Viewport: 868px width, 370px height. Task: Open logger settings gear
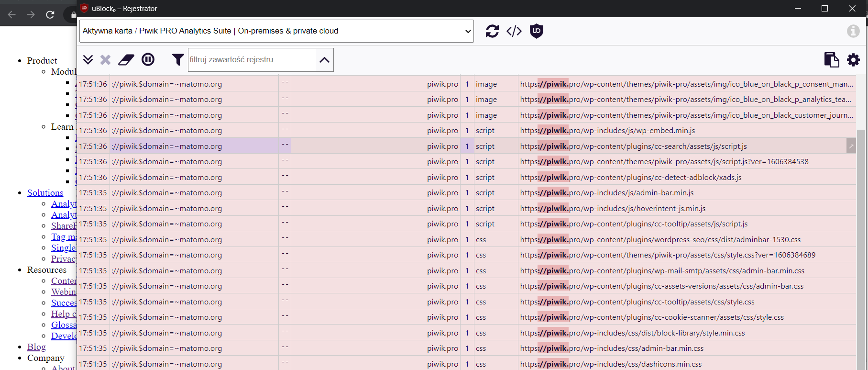[853, 60]
